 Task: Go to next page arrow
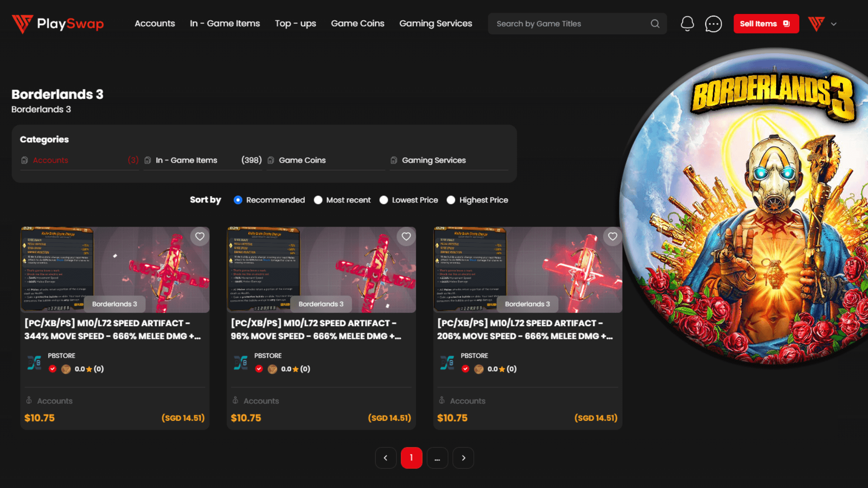463,458
